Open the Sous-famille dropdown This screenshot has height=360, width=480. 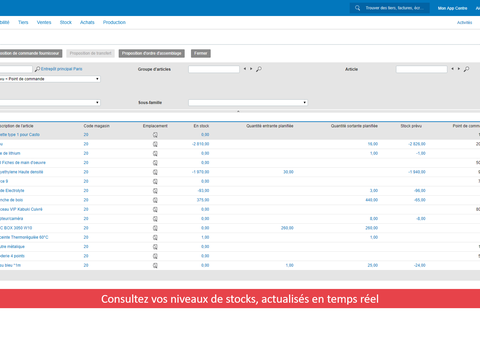pos(248,103)
